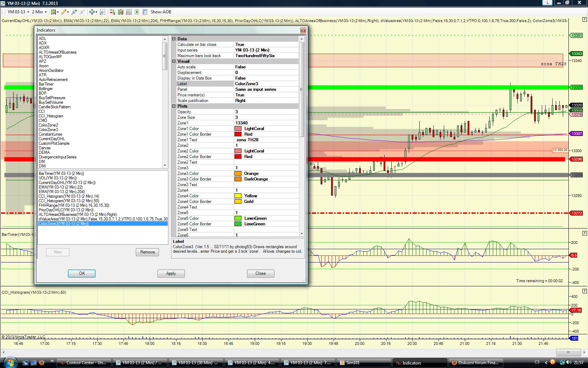
Task: Click the green dollar sign toolbar icon
Action: (137, 12)
